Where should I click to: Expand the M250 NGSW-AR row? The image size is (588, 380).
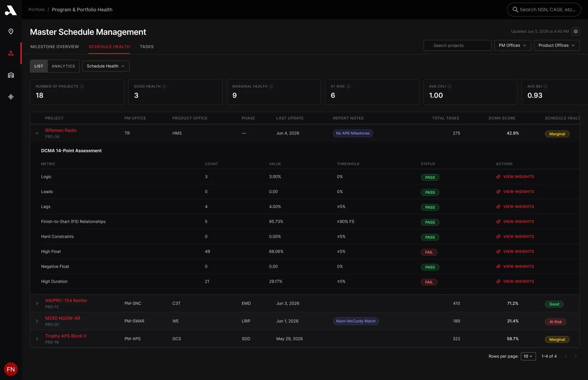point(37,321)
